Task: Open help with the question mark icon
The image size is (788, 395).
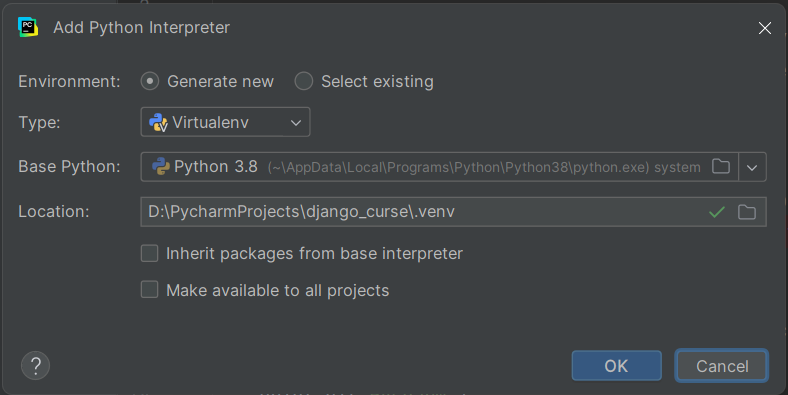Action: click(x=35, y=365)
